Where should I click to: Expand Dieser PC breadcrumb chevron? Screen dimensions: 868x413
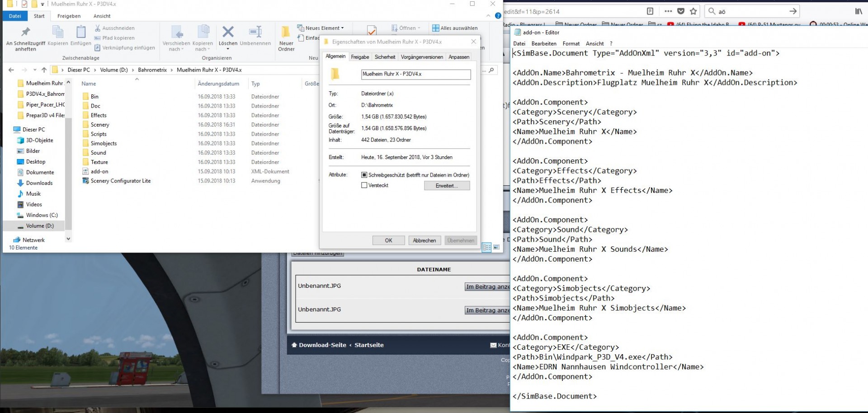coord(95,70)
